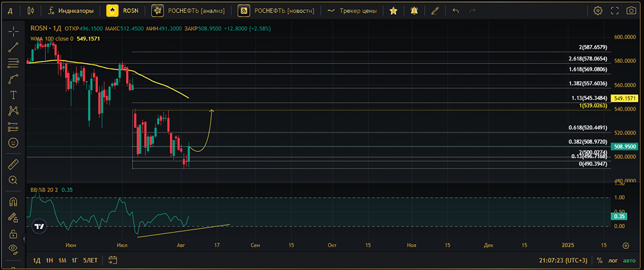Image resolution: width=644 pixels, height=270 pixels.
Task: Select the Fibonacci level 1(539.0263) label
Action: [593, 105]
